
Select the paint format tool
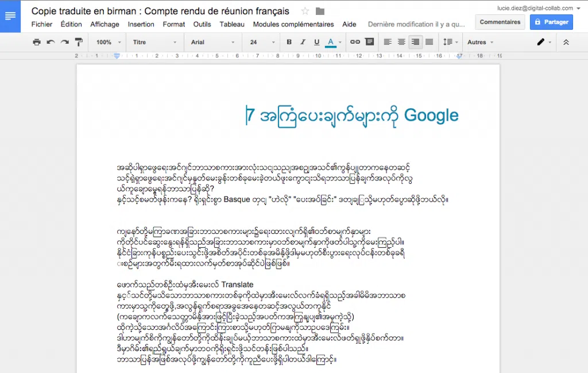[79, 42]
